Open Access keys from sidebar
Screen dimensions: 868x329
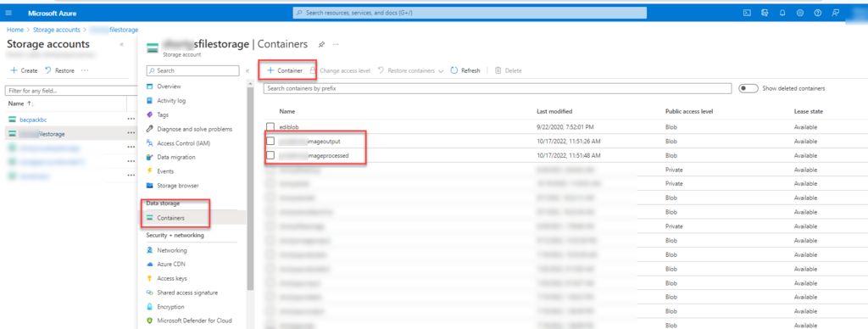(171, 279)
